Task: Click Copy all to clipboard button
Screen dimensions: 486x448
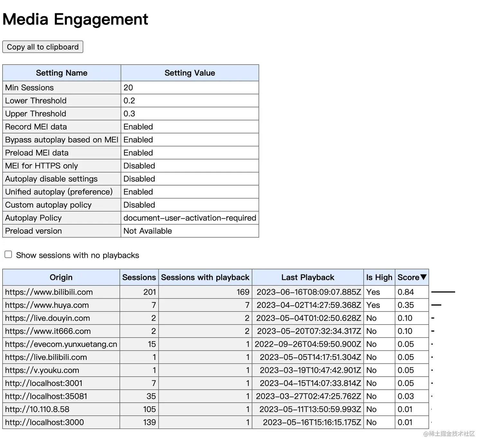Action: [43, 47]
